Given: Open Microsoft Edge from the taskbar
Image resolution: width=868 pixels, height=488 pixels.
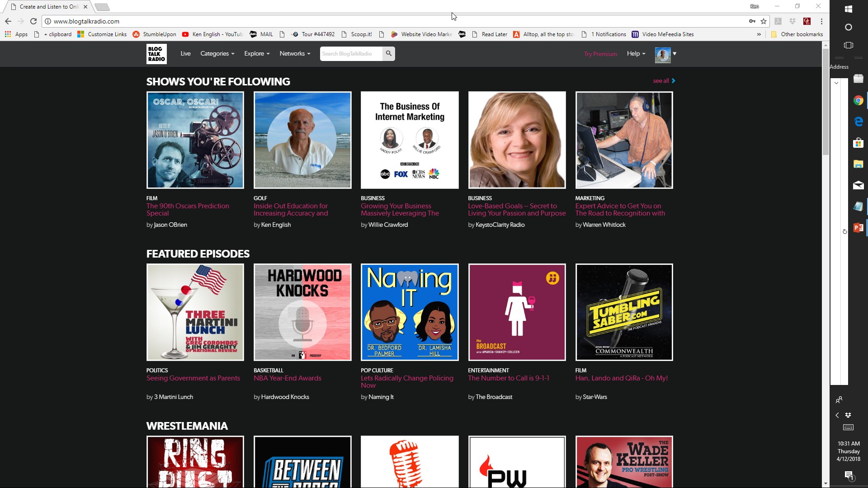Looking at the screenshot, I should (x=858, y=122).
